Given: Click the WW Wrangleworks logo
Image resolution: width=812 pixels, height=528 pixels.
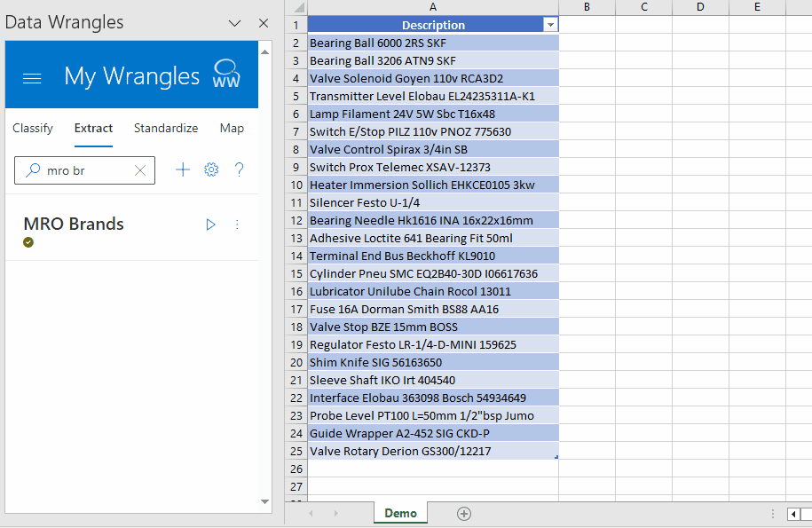Looking at the screenshot, I should click(226, 74).
